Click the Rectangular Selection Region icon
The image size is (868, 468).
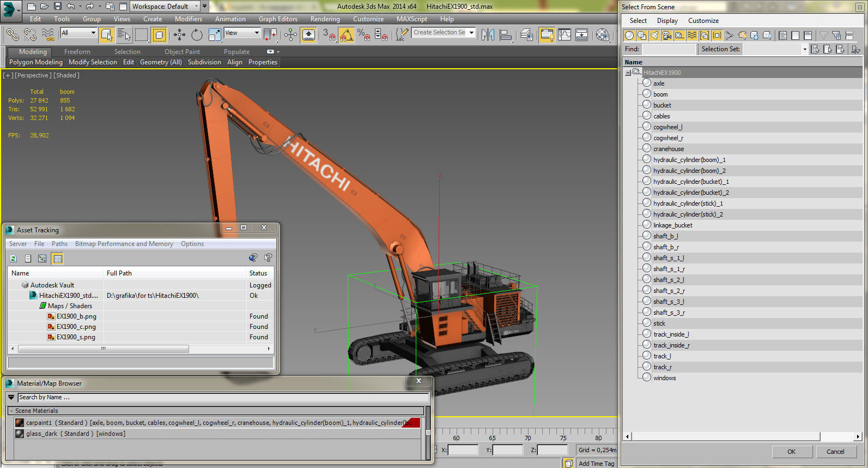point(142,35)
